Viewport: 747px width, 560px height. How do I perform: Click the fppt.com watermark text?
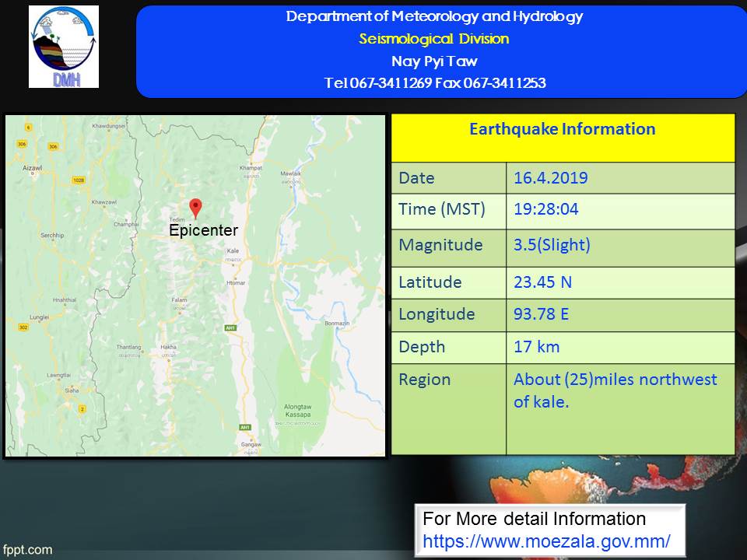[27, 550]
